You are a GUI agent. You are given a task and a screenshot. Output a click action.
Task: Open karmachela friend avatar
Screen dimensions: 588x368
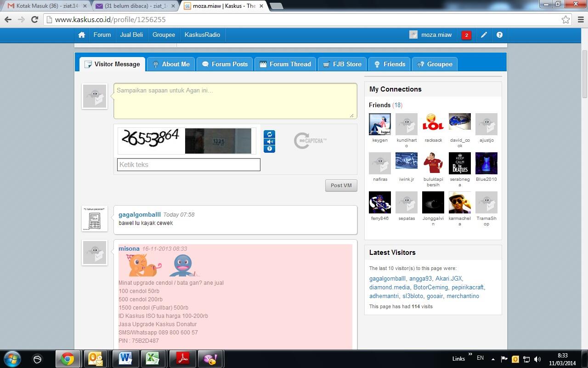[460, 202]
